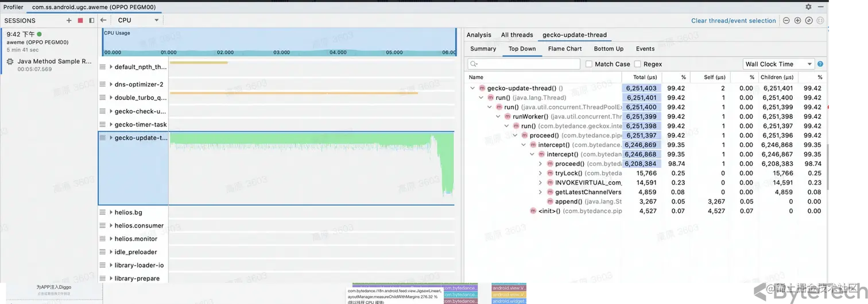Sort by the Children (μs) column header
868x304 pixels.
click(x=777, y=77)
